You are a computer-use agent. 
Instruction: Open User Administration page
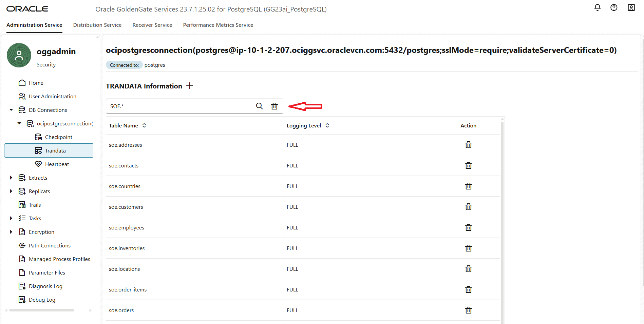coord(53,96)
